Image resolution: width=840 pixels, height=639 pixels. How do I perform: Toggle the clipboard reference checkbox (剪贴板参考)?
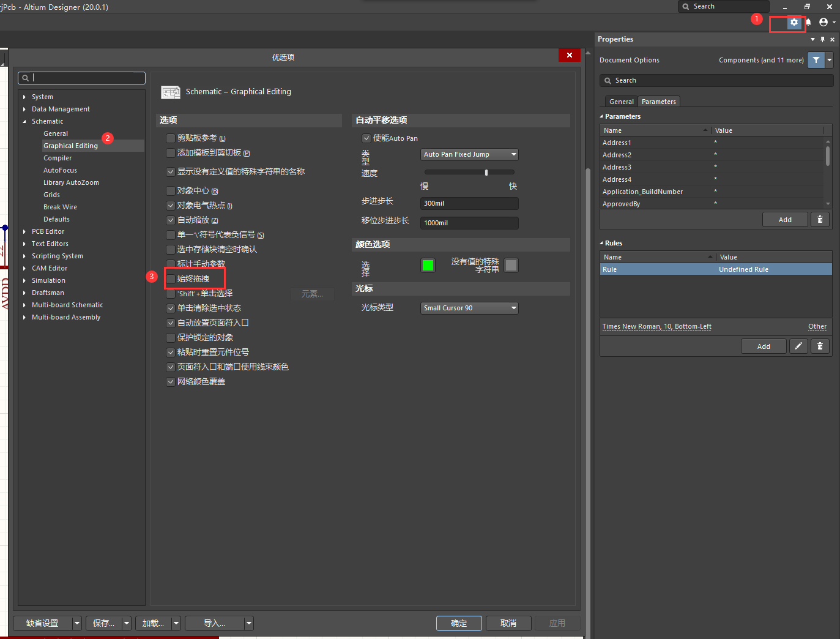coord(171,138)
